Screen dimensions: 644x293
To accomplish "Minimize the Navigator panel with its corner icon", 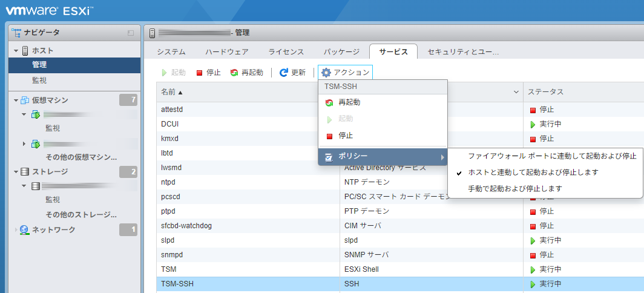I will [131, 33].
